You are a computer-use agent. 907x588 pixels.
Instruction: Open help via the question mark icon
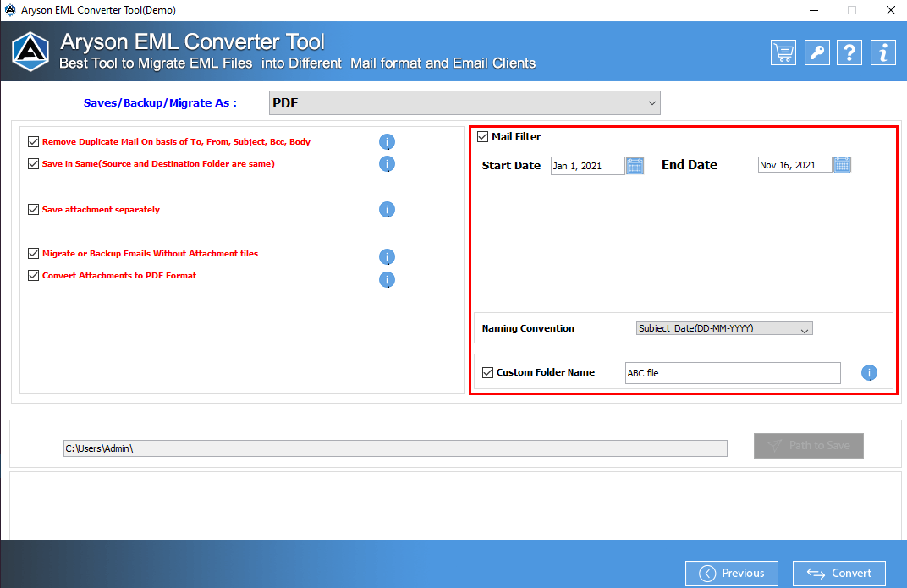849,52
